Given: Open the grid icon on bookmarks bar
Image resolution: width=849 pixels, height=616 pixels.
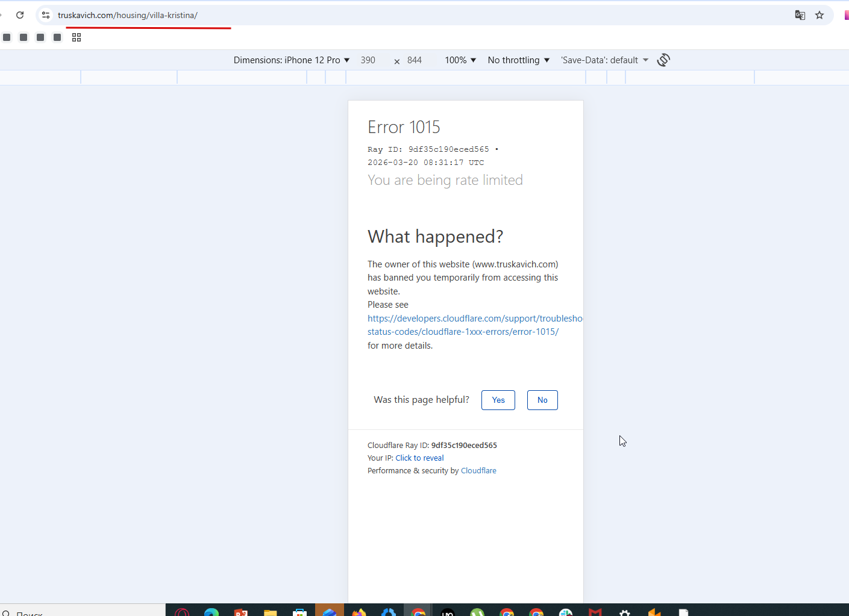Looking at the screenshot, I should (77, 37).
